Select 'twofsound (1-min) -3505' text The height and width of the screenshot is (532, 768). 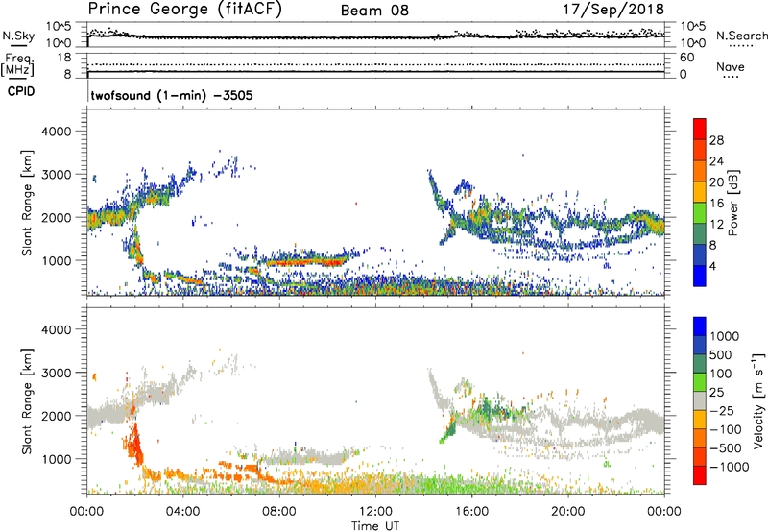click(172, 95)
